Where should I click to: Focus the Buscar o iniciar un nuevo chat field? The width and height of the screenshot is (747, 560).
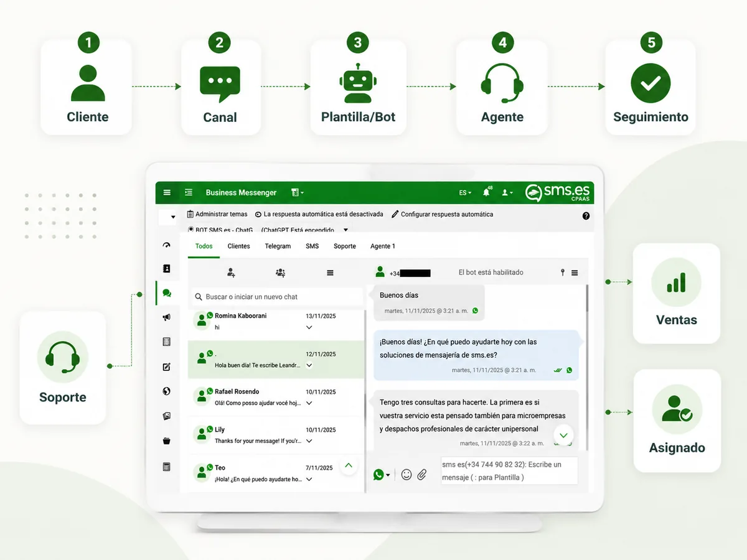pos(276,297)
